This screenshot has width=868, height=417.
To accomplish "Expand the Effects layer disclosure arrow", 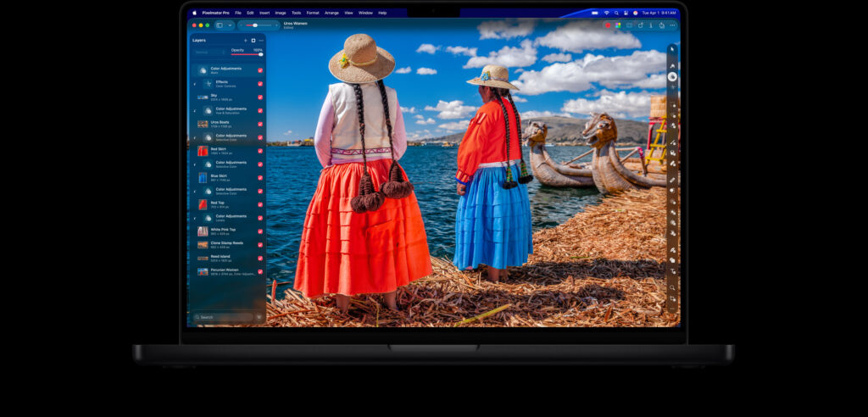I will 195,84.
